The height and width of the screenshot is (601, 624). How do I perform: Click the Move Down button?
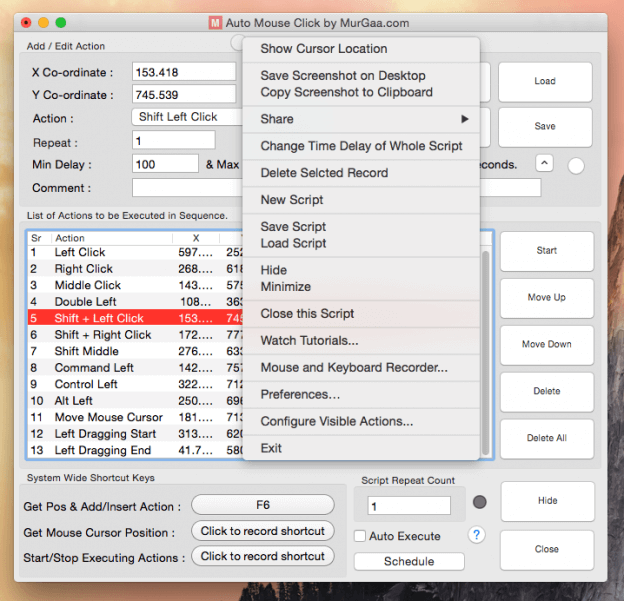coord(546,344)
